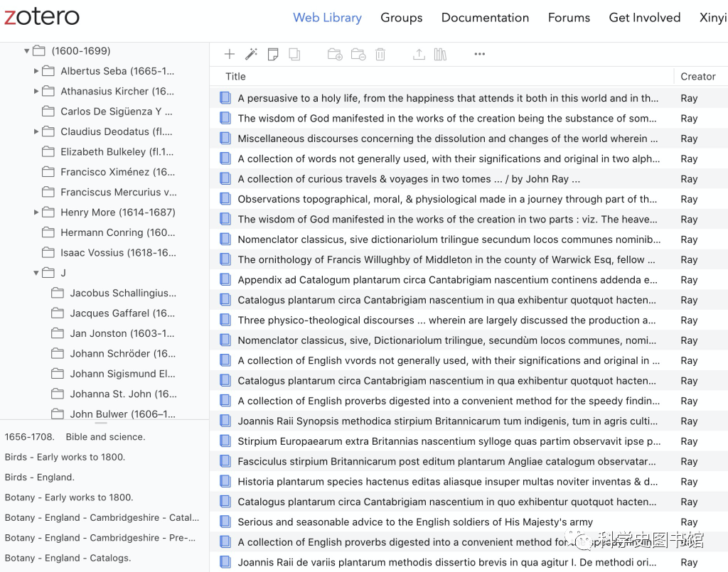Select the Franciscus Mercurius collection

tap(119, 192)
